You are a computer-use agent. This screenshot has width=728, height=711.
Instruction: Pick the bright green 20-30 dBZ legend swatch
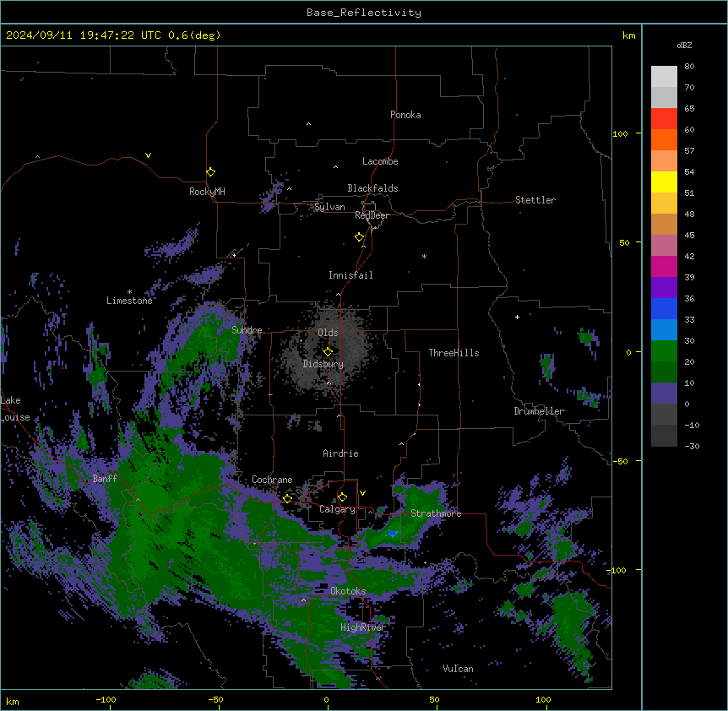point(664,351)
